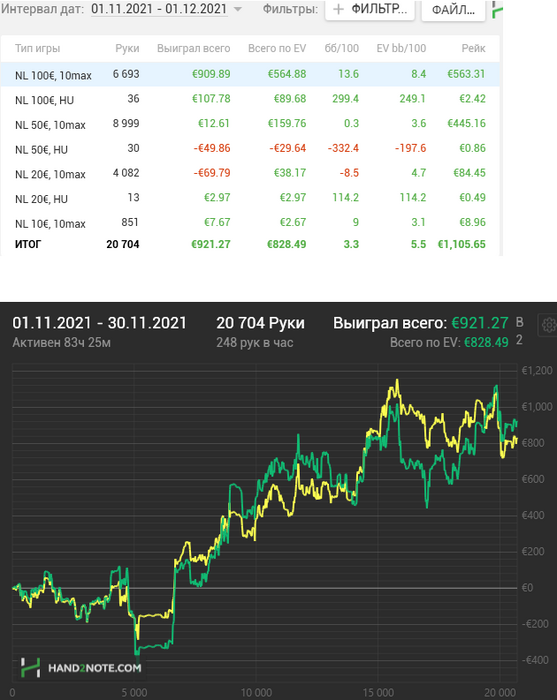Open the date range 01.11.2021 - 01.12.2021 field
Screen dimensions: 557x700
159,9
